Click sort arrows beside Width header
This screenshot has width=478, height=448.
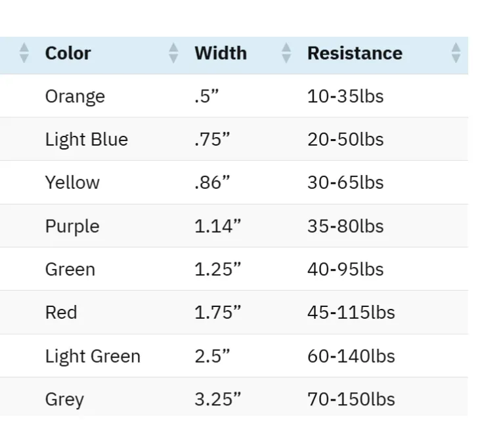[x=173, y=53]
